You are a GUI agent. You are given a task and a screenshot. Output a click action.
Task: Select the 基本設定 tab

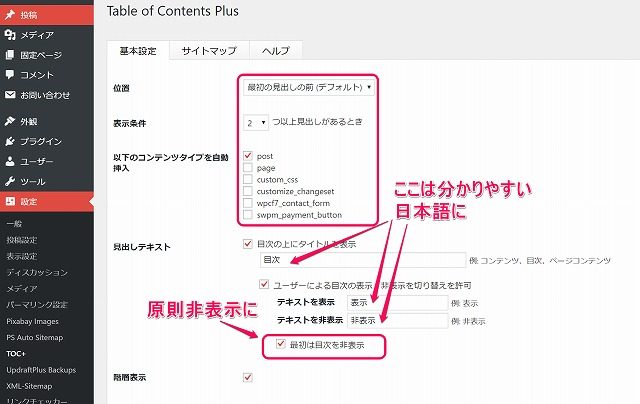click(138, 51)
